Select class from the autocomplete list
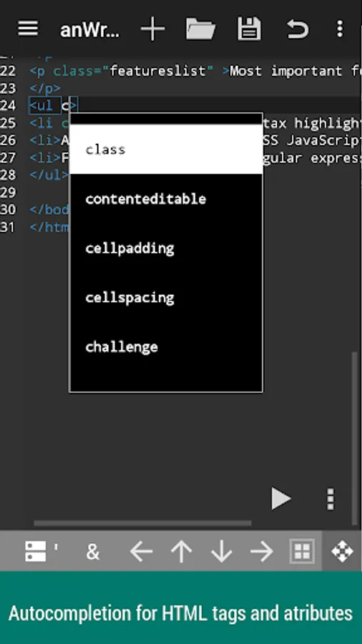 [x=166, y=150]
